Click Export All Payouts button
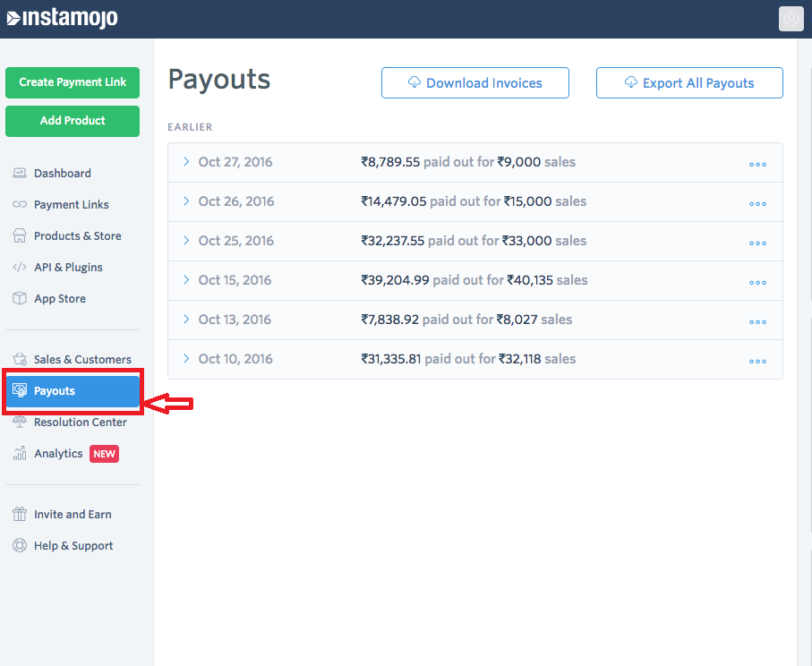Viewport: 812px width, 666px height. 689,82
